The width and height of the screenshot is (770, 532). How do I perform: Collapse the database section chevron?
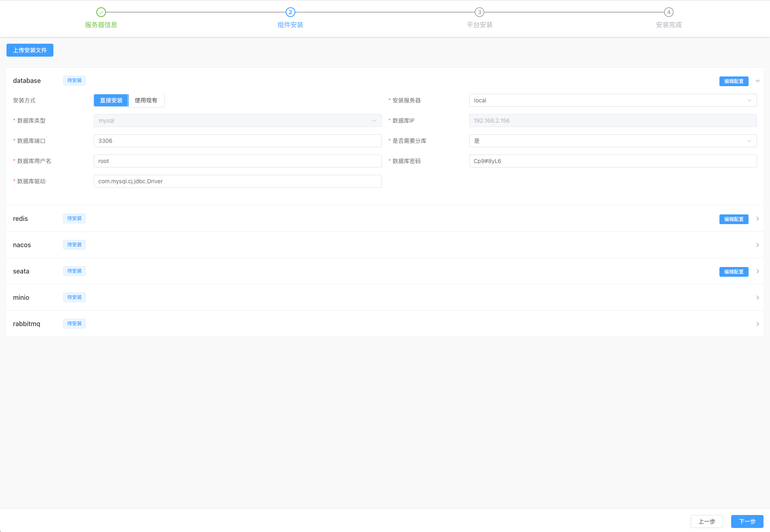pyautogui.click(x=757, y=81)
